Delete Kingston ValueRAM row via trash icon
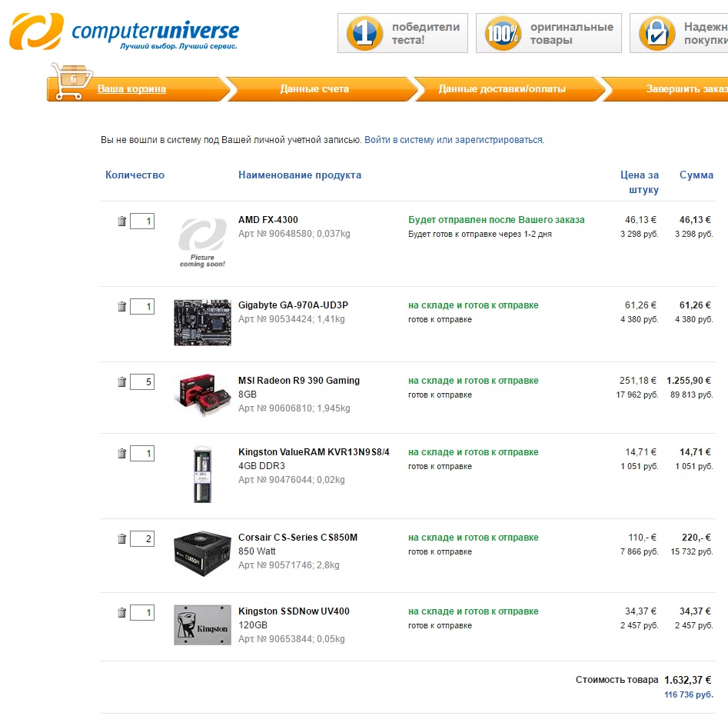728x716 pixels. (121, 453)
